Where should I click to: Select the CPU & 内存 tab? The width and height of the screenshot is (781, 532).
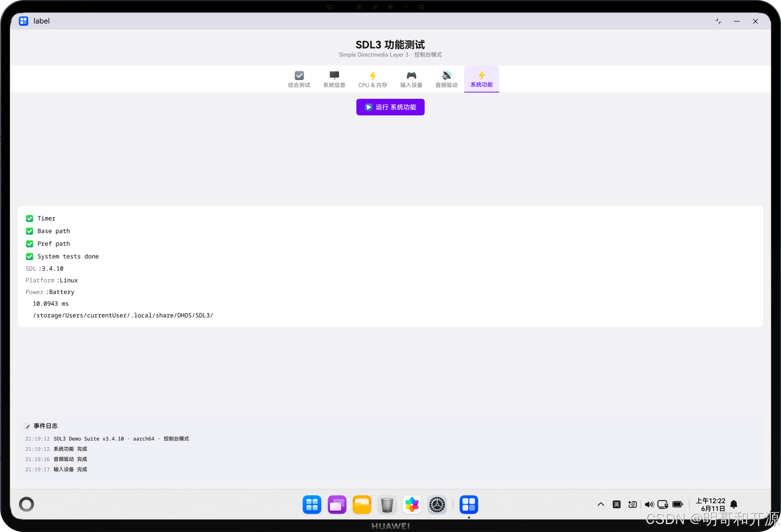coord(372,79)
